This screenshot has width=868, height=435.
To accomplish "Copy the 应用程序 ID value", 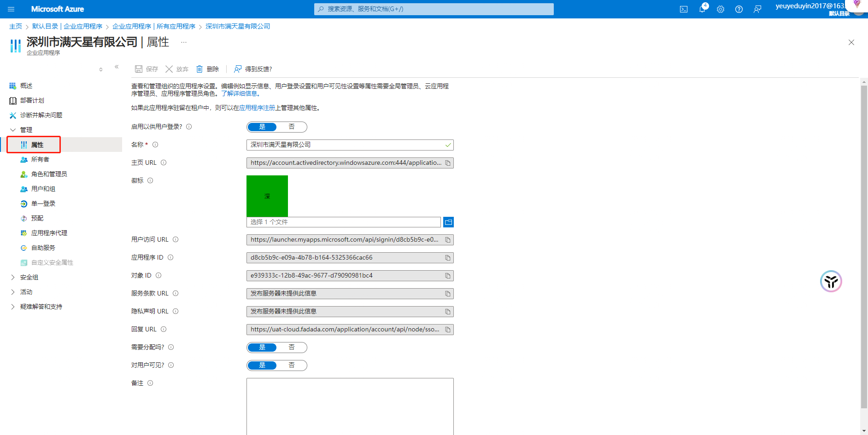I will tap(448, 258).
